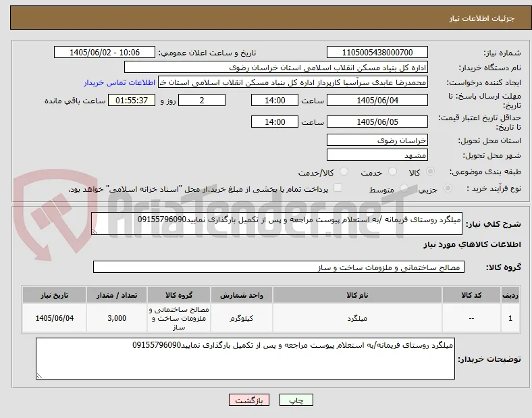Click the شماره نیاز field 1105005438000700
Screen dimensions: 532x418
[377, 52]
